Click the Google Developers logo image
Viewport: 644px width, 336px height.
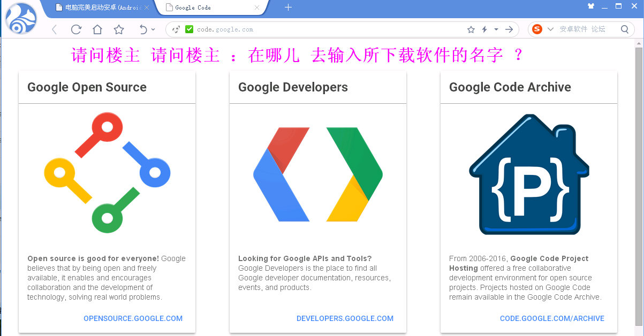pos(318,174)
